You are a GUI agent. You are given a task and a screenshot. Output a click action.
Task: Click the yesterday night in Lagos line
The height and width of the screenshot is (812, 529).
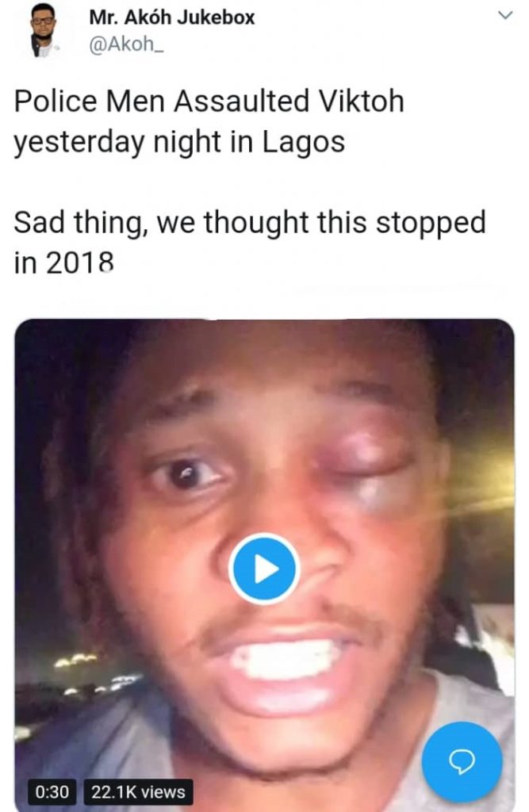[x=179, y=143]
